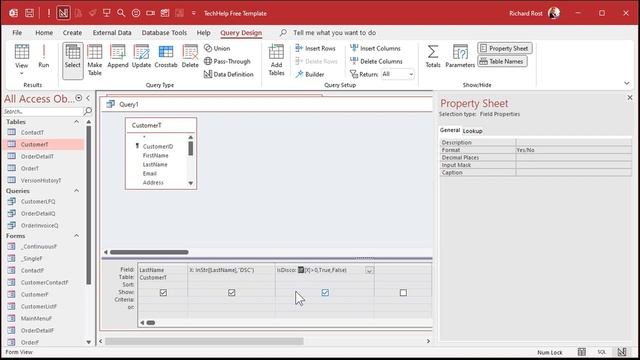
Task: Open the IsDisco field cell dropdown arrow
Action: click(369, 270)
